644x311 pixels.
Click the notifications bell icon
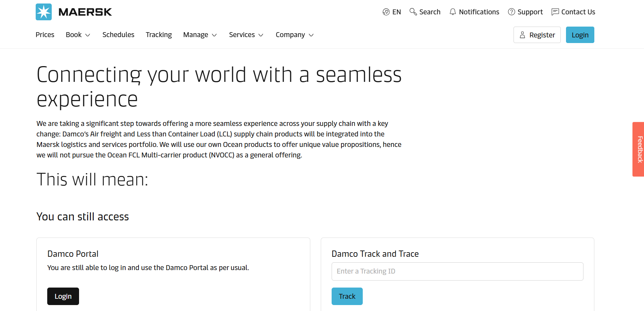[x=453, y=12]
